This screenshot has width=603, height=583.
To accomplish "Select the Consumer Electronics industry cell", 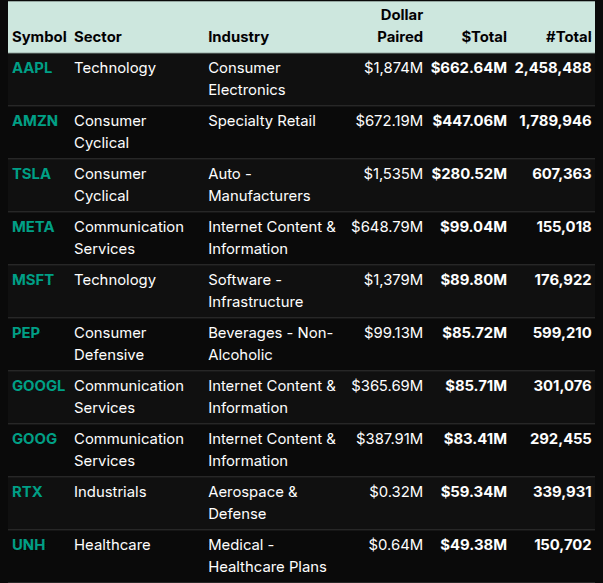I will coord(246,79).
